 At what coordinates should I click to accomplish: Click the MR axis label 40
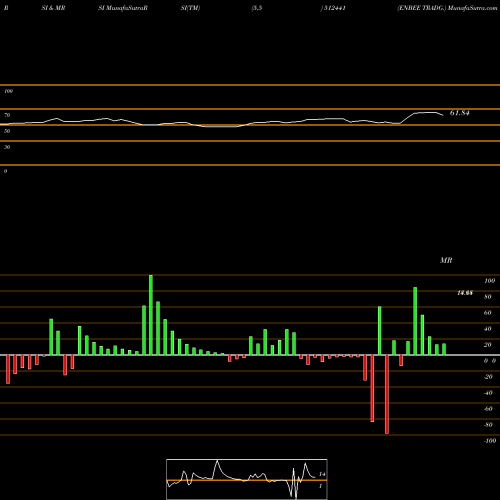point(488,329)
